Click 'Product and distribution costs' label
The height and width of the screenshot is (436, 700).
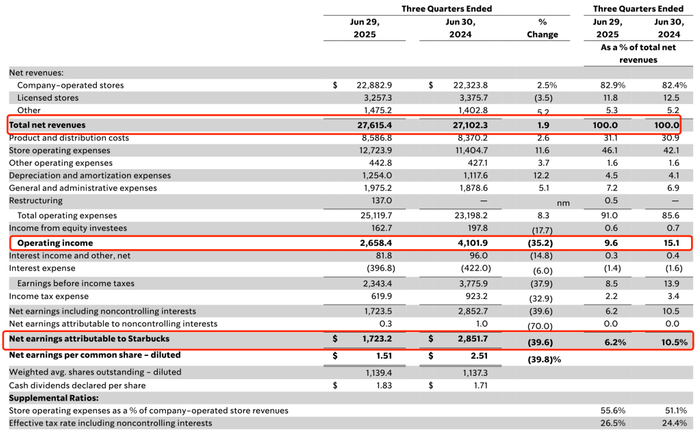69,138
